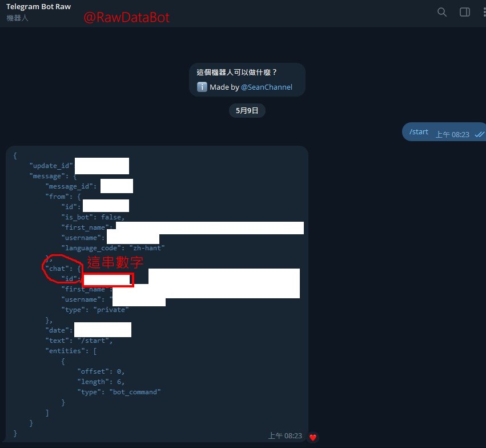This screenshot has height=448, width=486.
Task: Click the heart reaction on the JSON message
Action: point(313,438)
